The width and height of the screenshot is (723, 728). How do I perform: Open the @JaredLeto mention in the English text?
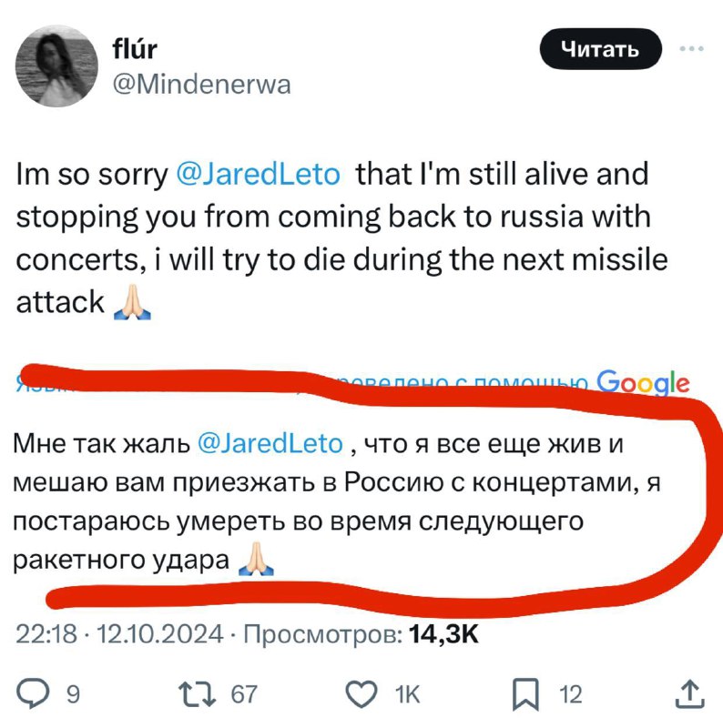click(x=259, y=175)
